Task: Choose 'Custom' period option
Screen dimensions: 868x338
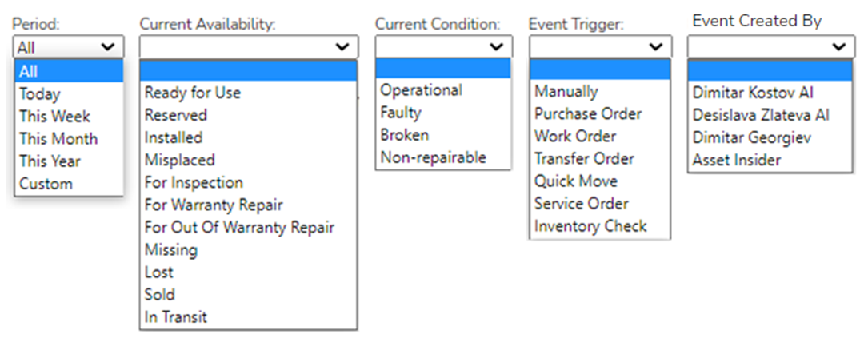Action: (46, 184)
